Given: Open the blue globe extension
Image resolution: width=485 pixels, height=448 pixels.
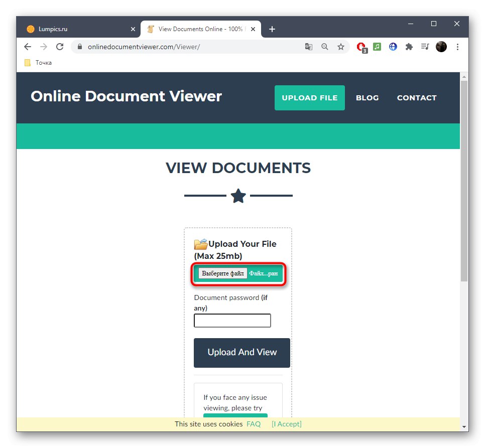Looking at the screenshot, I should pos(393,47).
